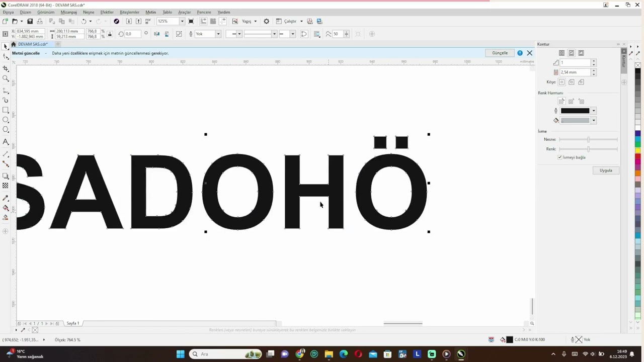This screenshot has height=362, width=644.
Task: Click the vertical Kontur docker tab
Action: (624, 60)
